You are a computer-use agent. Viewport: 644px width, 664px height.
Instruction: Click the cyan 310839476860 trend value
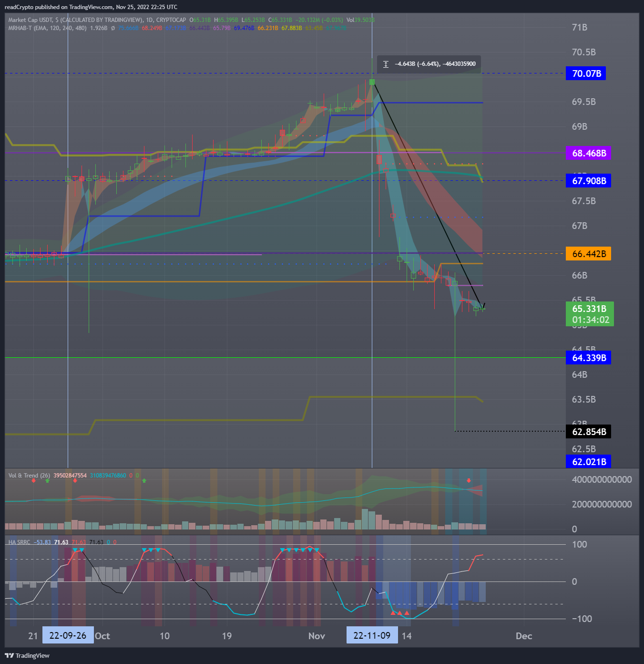point(108,476)
